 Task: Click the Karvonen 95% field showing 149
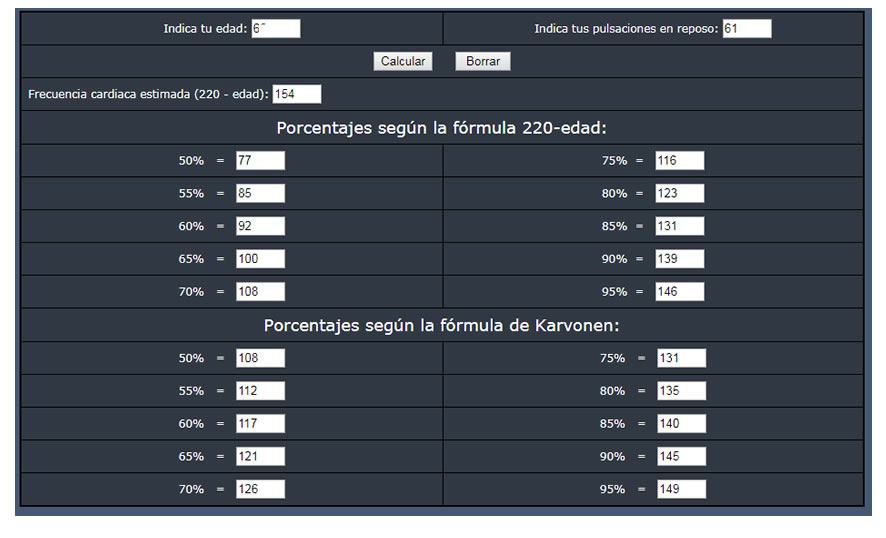[681, 489]
